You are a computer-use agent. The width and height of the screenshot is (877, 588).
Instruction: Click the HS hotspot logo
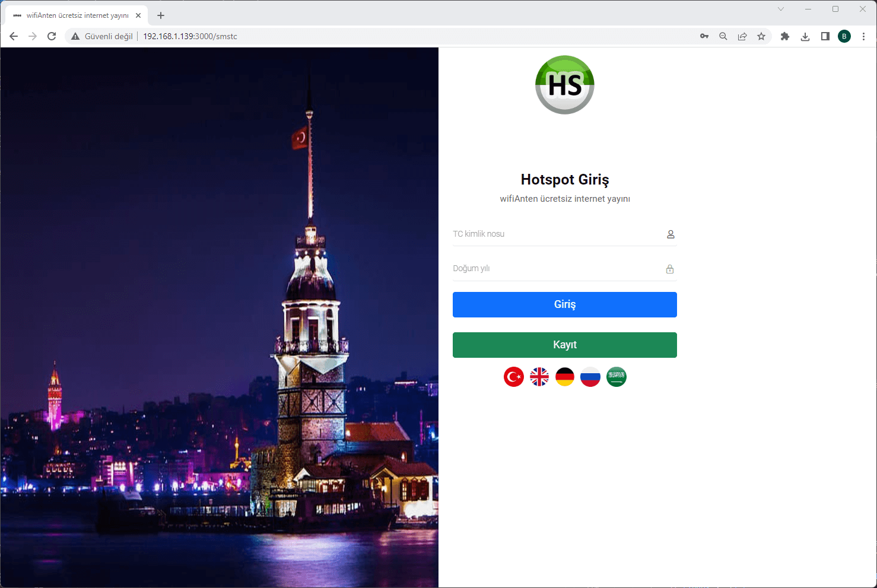(x=565, y=85)
